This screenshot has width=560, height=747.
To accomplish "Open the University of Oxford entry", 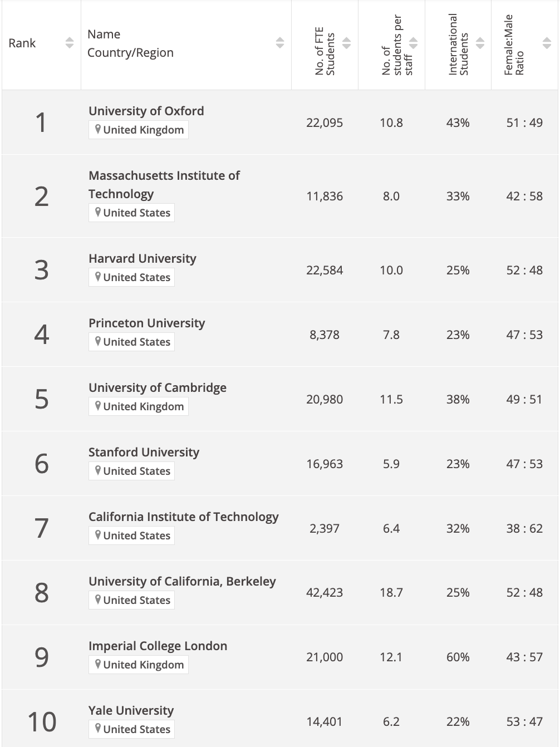I will (146, 111).
